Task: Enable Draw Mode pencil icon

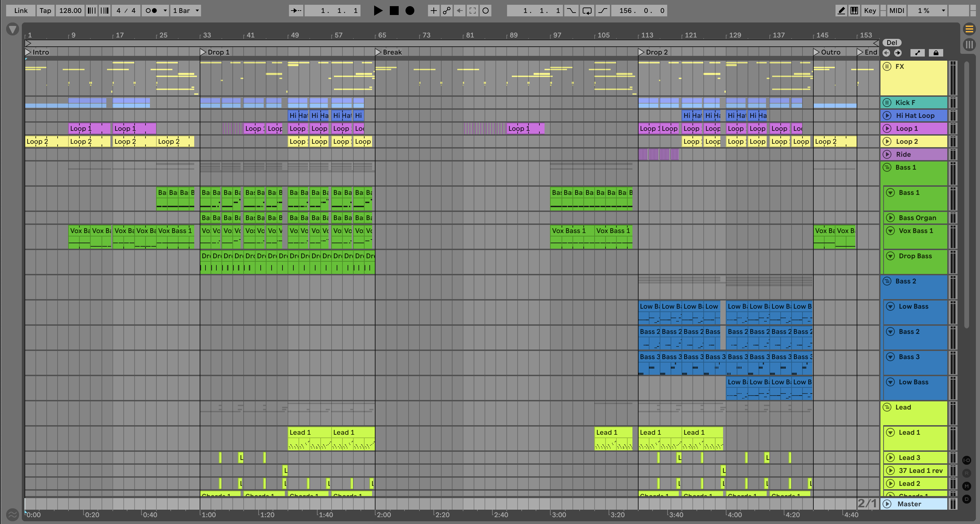Action: tap(841, 11)
